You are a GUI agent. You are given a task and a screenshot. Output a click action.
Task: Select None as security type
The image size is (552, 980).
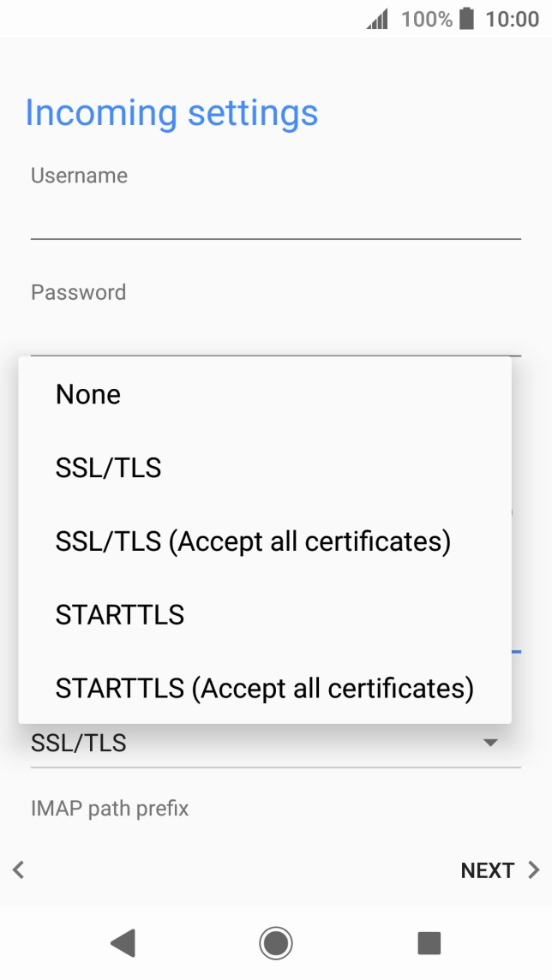pos(87,394)
